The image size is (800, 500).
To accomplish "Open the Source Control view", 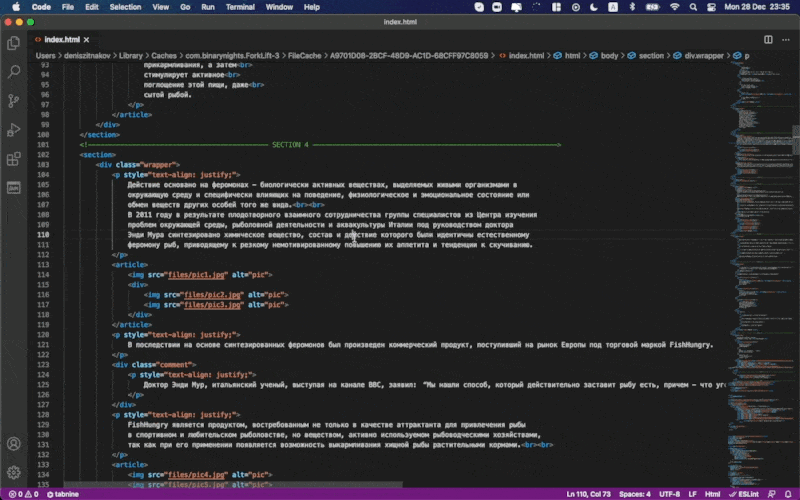I will [x=14, y=101].
